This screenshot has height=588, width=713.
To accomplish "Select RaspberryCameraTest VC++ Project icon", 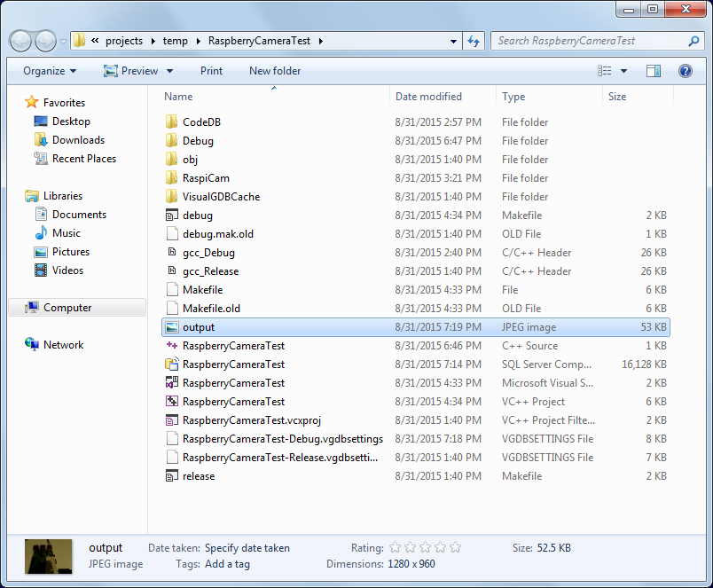I will coord(172,402).
